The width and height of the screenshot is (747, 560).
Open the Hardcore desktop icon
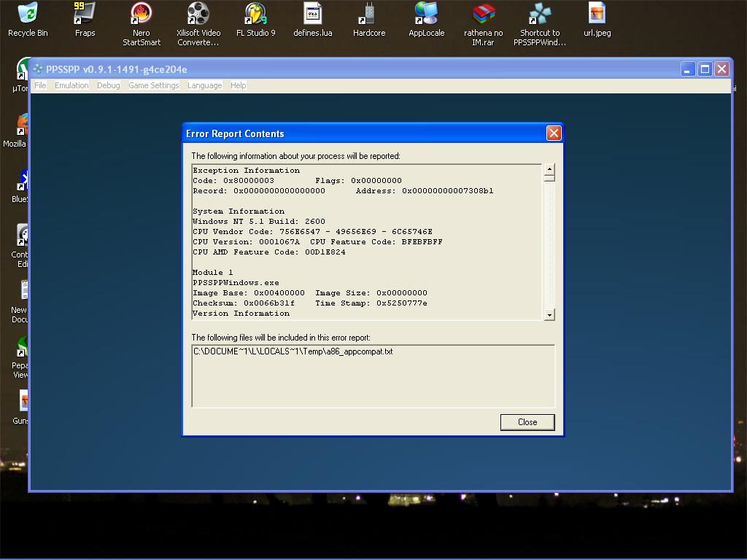[369, 15]
